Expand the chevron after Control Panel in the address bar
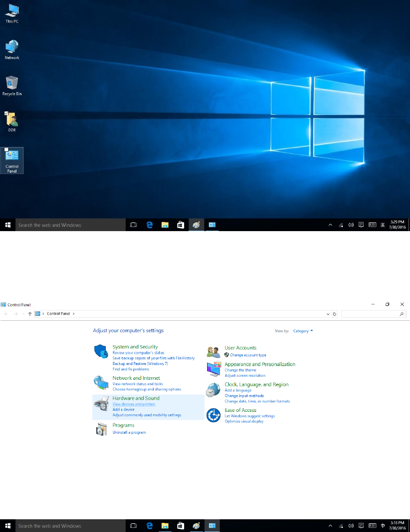410x532 pixels. click(x=74, y=314)
